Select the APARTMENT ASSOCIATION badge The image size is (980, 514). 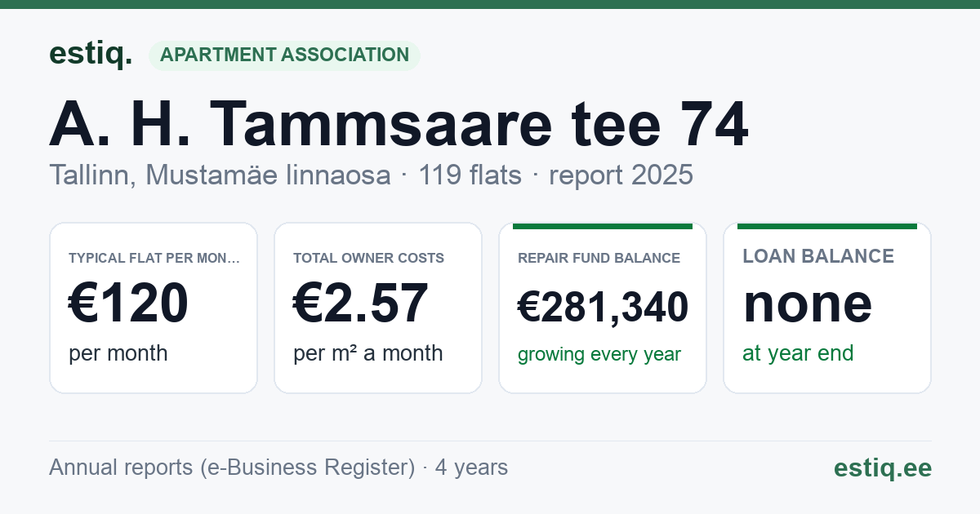tap(284, 55)
